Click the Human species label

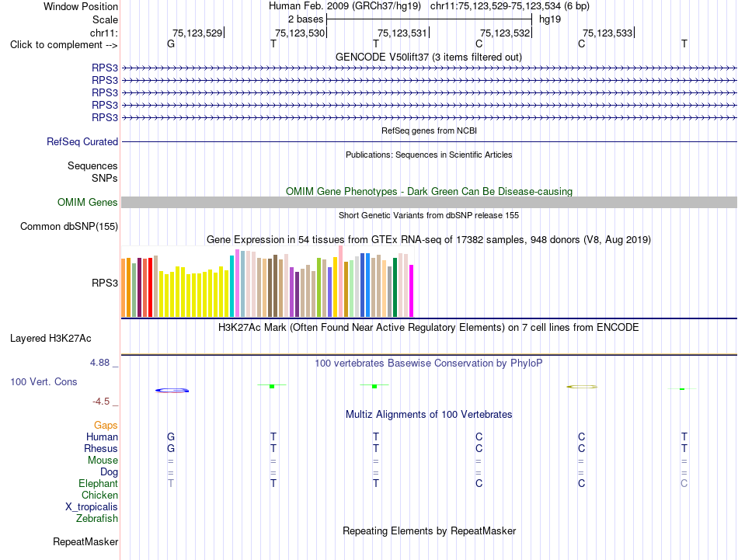102,437
